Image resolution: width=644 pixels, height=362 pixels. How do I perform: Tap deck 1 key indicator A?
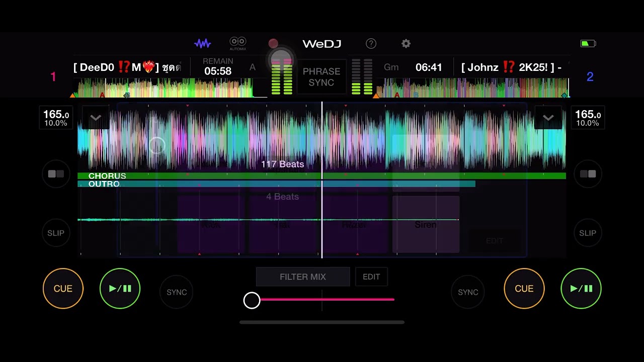point(253,67)
